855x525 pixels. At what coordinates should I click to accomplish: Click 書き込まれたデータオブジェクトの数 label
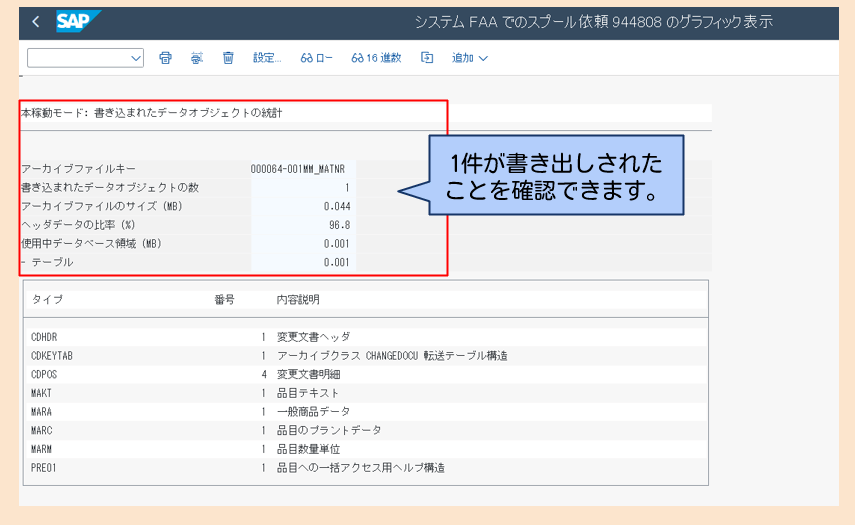(110, 188)
